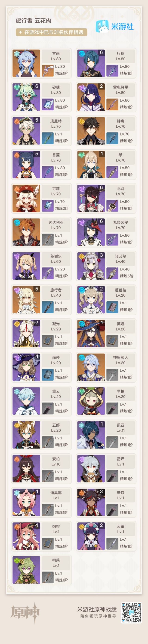Select 达达利亚's bow weapon icon
The width and height of the screenshot is (148, 644).
pos(48,239)
